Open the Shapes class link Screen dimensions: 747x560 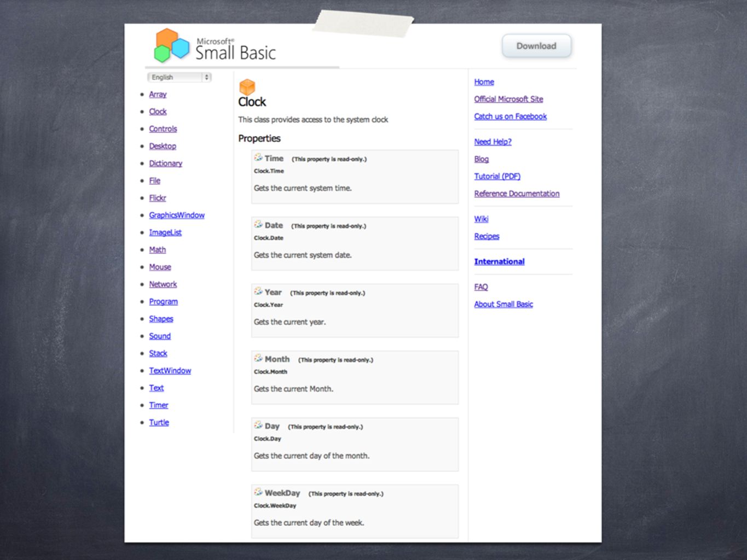click(161, 319)
